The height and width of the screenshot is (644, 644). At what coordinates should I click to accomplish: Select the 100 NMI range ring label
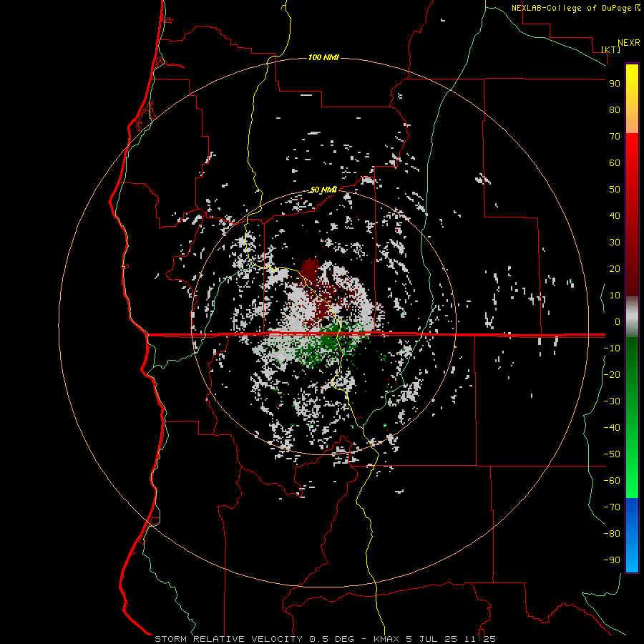point(323,57)
